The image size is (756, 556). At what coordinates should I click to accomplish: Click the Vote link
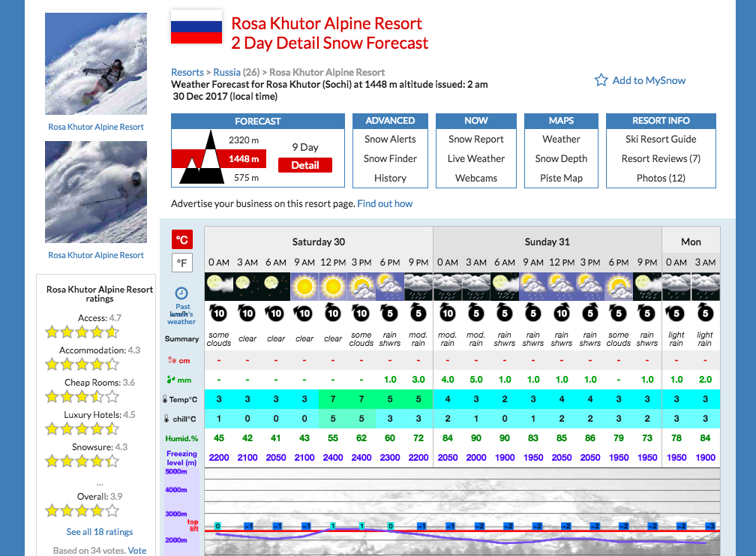pos(137,550)
